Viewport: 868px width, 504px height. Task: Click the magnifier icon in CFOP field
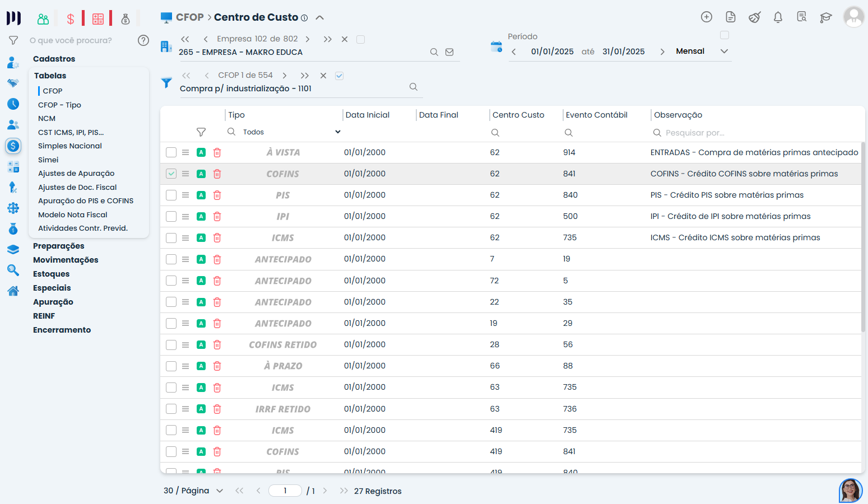click(414, 87)
